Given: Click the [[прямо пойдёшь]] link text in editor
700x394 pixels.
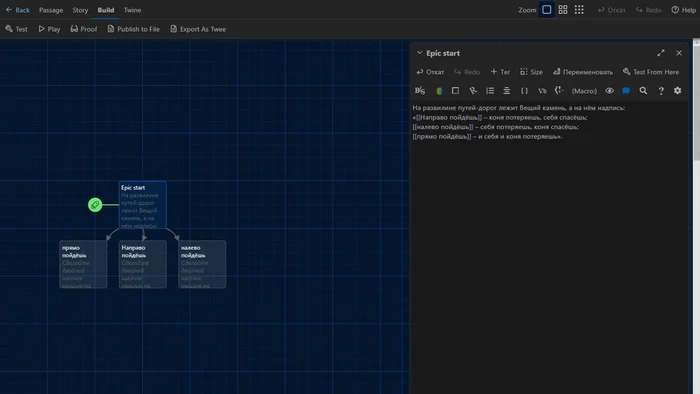Looking at the screenshot, I should pos(442,137).
